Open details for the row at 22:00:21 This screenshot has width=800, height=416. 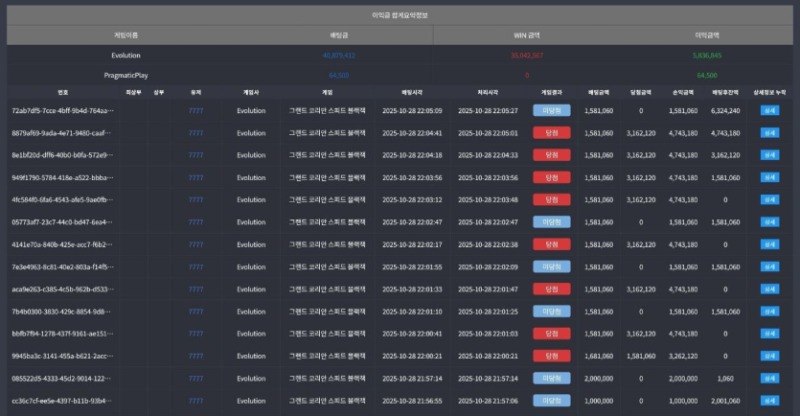(769, 356)
